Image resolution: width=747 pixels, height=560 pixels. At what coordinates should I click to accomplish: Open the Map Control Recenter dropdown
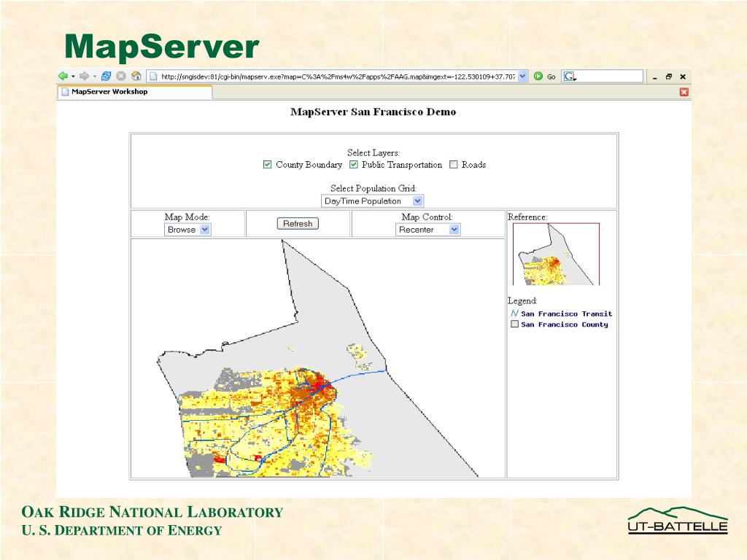tap(427, 230)
